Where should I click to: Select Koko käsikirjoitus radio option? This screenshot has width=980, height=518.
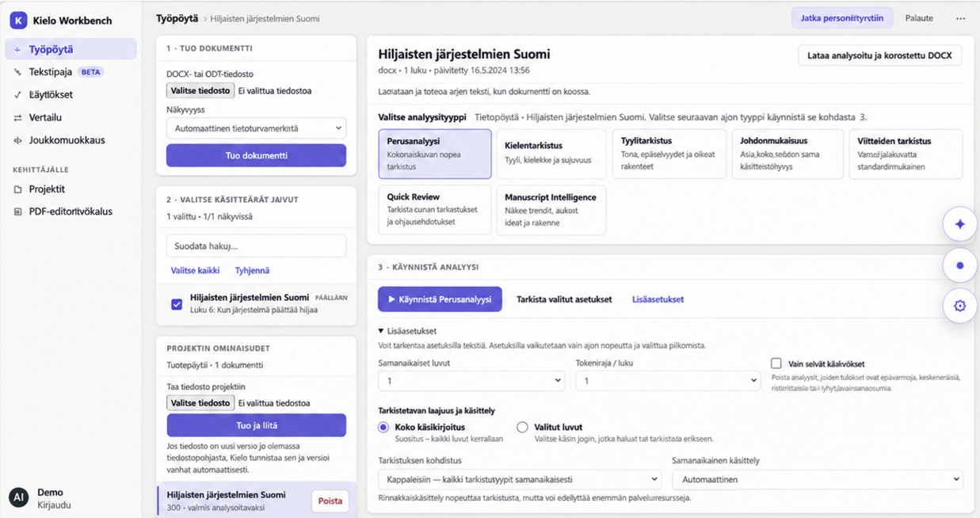click(383, 427)
